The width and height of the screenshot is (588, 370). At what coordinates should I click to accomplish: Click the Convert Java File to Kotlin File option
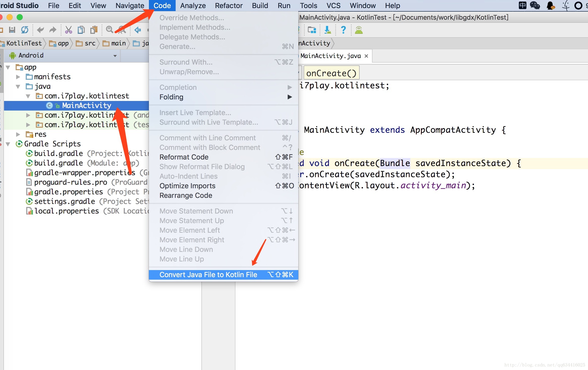208,274
